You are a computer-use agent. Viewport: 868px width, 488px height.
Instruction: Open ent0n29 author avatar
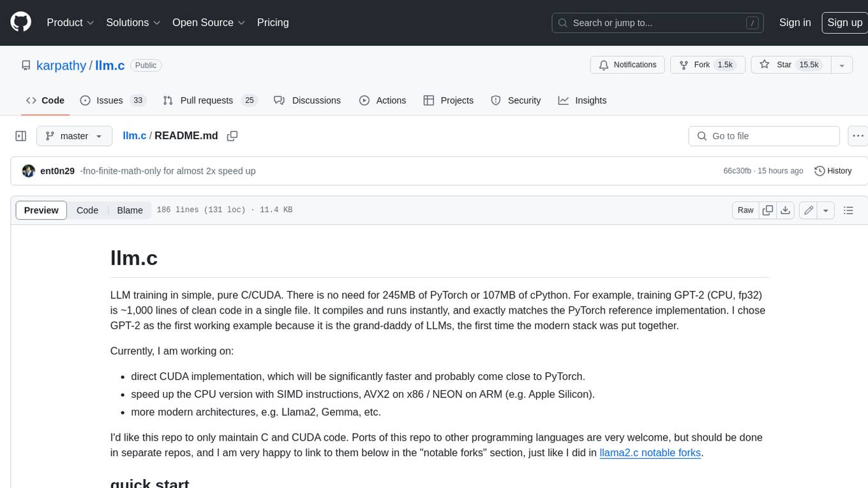pos(28,171)
